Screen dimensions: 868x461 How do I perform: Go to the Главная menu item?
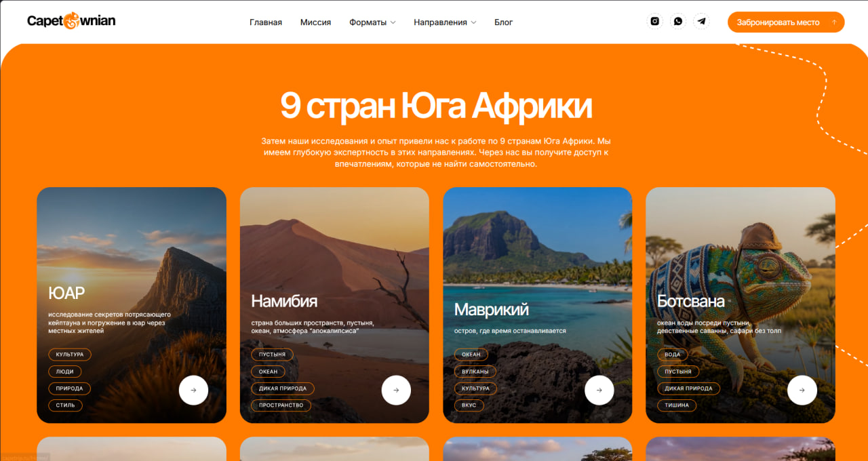click(x=266, y=22)
